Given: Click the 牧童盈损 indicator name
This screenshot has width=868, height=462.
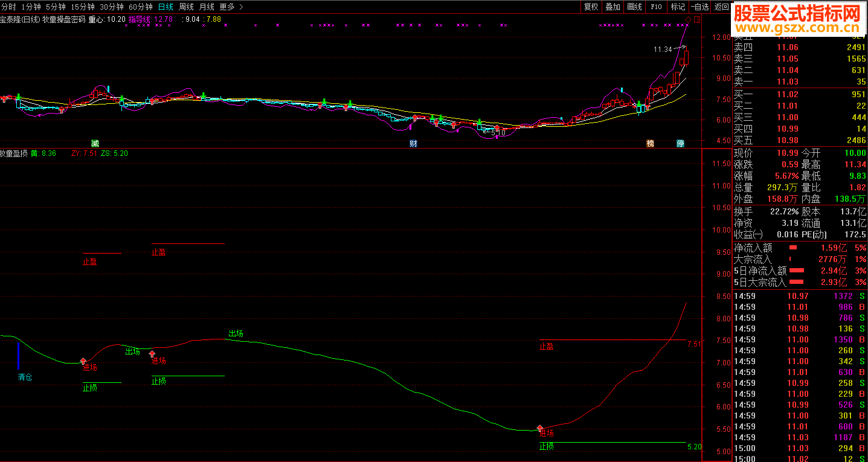Looking at the screenshot, I should (14, 153).
